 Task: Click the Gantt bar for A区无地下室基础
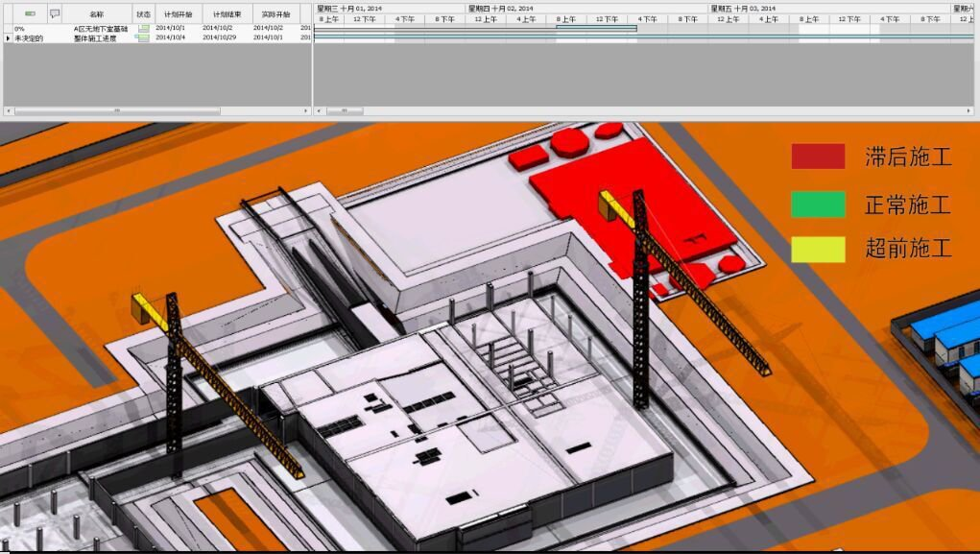[x=475, y=28]
